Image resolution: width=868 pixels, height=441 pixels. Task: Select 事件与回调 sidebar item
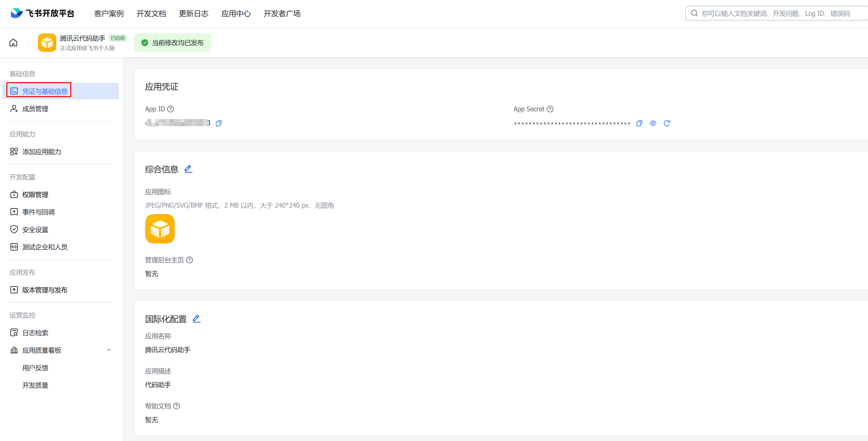(38, 212)
